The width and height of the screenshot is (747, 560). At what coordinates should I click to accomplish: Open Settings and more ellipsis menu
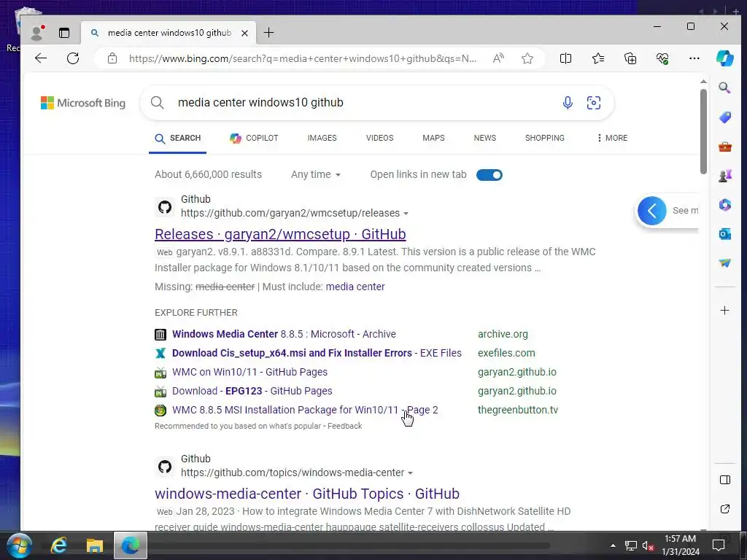point(694,58)
